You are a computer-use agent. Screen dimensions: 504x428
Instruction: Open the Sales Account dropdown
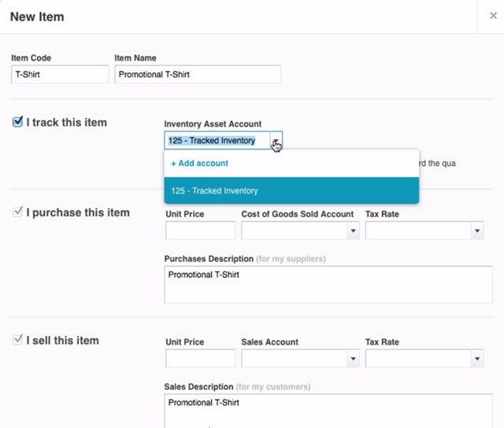click(x=353, y=359)
